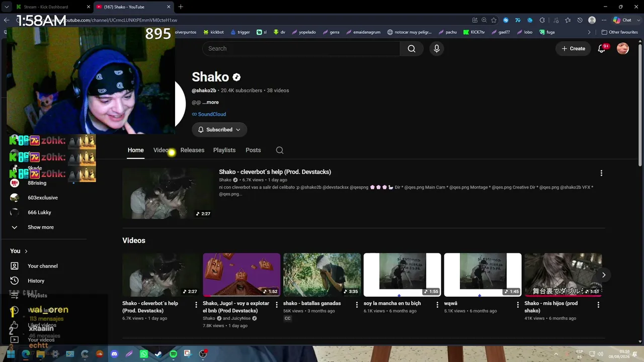Play the featured cleverbot´s help thumbnail
Image resolution: width=644 pixels, height=362 pixels.
click(x=168, y=194)
